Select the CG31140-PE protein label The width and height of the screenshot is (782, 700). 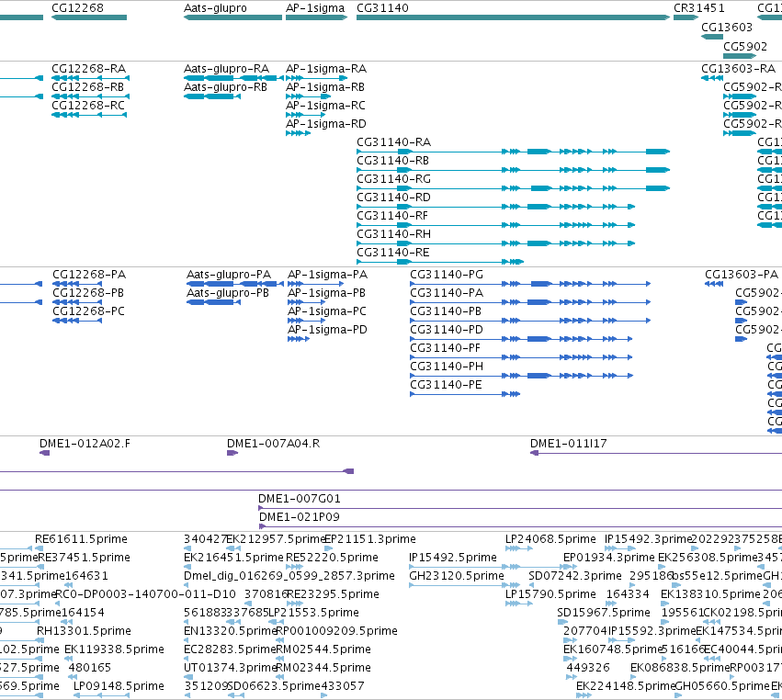[446, 386]
